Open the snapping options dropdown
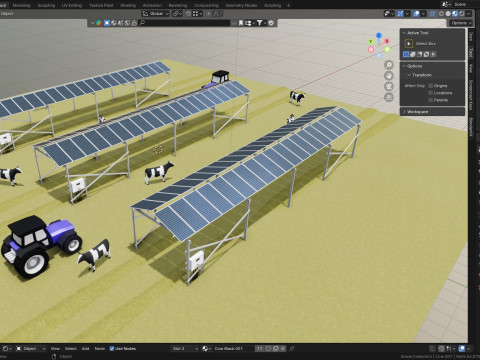The width and height of the screenshot is (480, 360). pyautogui.click(x=197, y=14)
